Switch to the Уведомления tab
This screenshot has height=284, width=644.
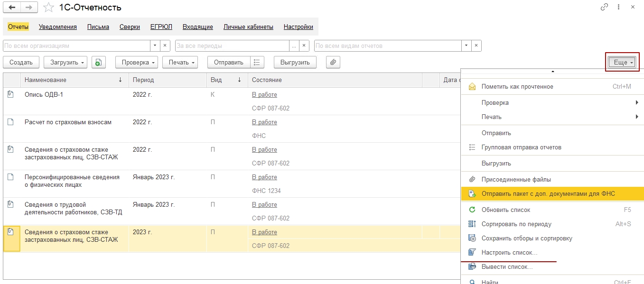pos(58,27)
